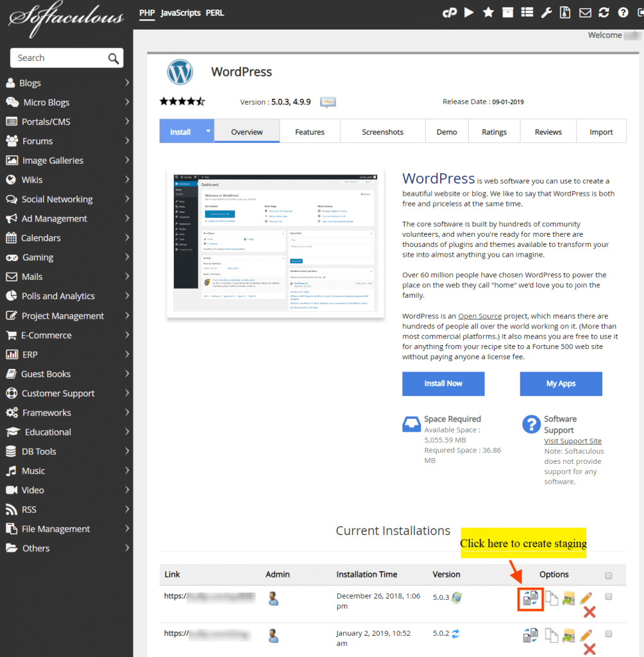Expand the Ad Management category chevron
The image size is (644, 657).
tap(127, 218)
